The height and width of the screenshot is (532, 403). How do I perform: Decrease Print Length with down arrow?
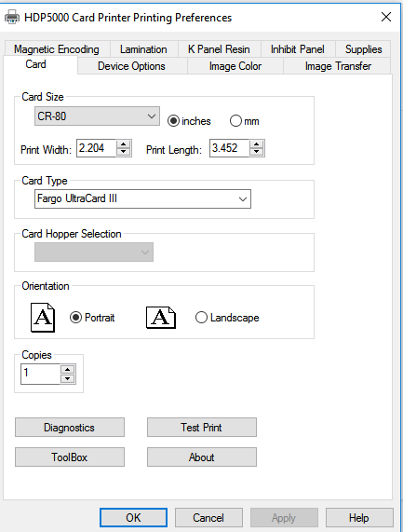pos(257,152)
